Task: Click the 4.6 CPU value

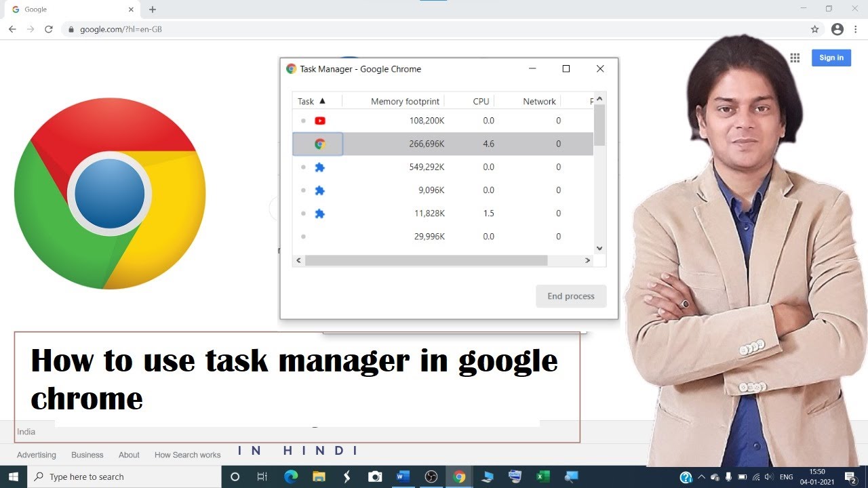Action: [488, 144]
